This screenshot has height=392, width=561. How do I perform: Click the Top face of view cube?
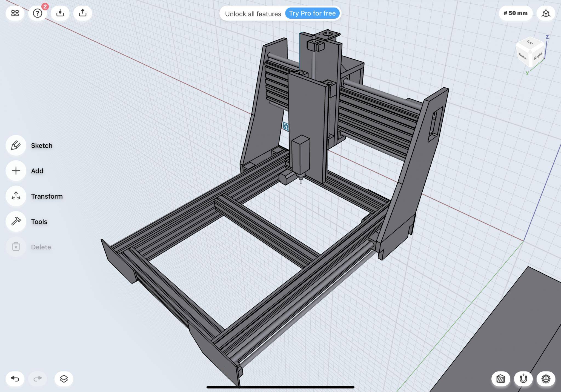530,43
